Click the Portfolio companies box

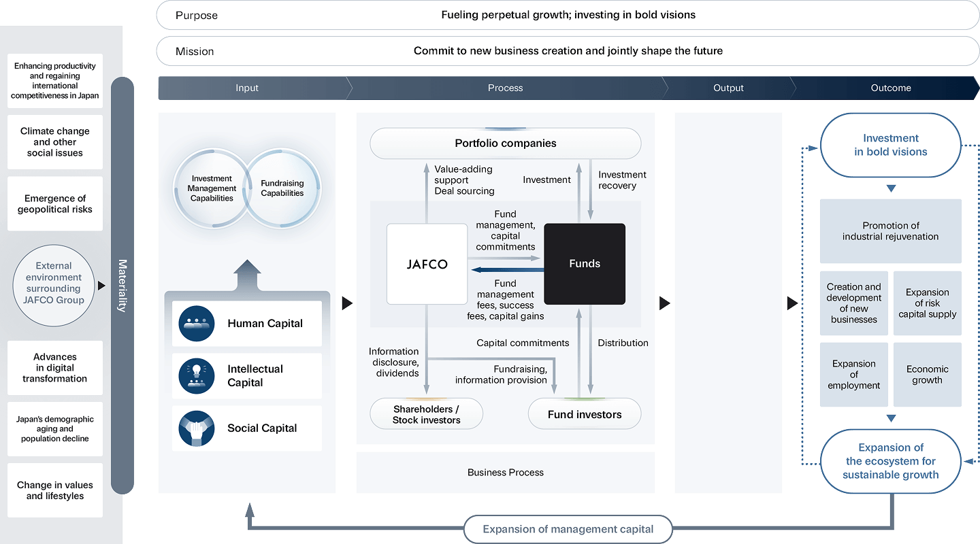pos(505,143)
